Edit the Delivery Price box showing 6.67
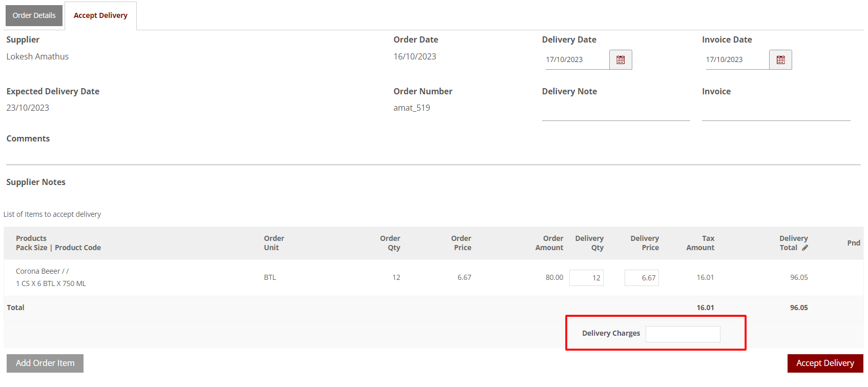The width and height of the screenshot is (868, 387). 642,278
